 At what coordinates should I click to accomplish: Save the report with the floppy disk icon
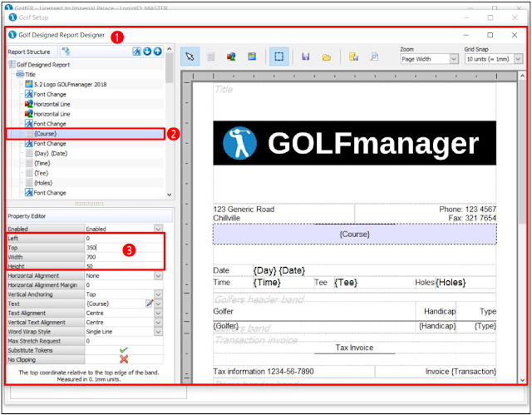point(306,57)
